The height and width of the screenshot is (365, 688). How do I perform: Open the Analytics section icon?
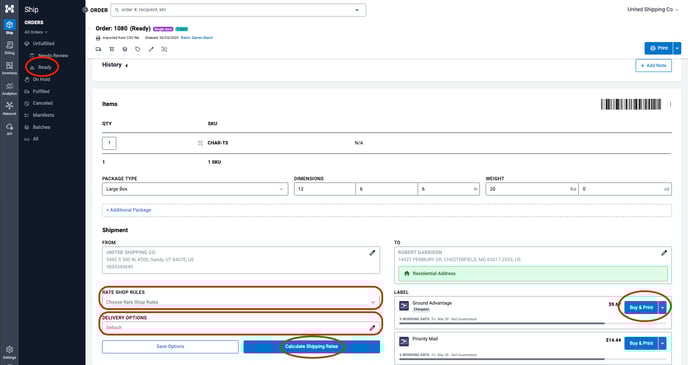[9, 88]
